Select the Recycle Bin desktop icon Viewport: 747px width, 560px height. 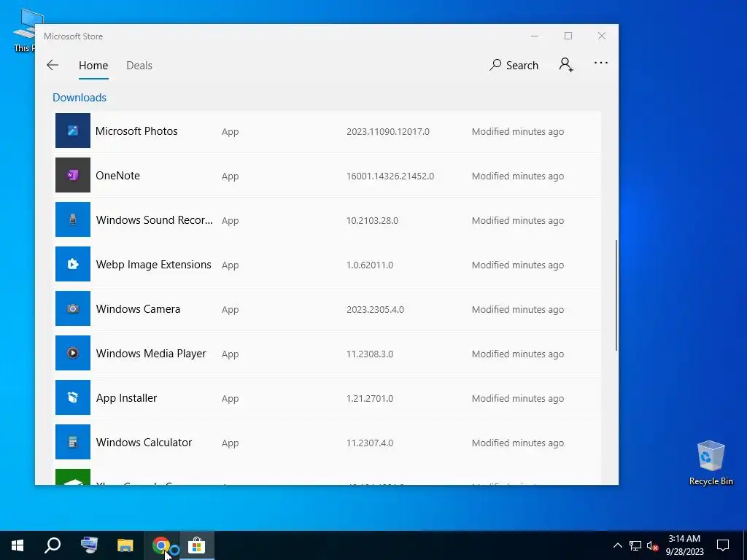click(x=711, y=463)
